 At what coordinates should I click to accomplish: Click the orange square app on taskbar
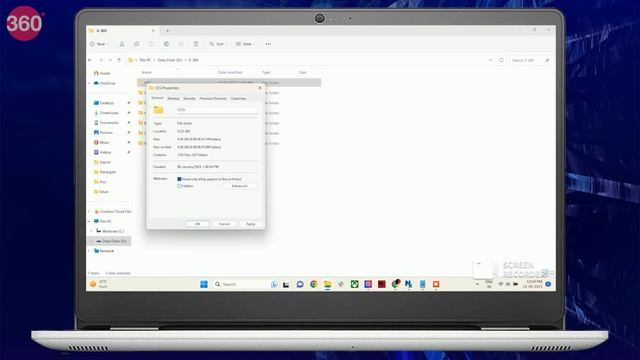[x=436, y=284]
